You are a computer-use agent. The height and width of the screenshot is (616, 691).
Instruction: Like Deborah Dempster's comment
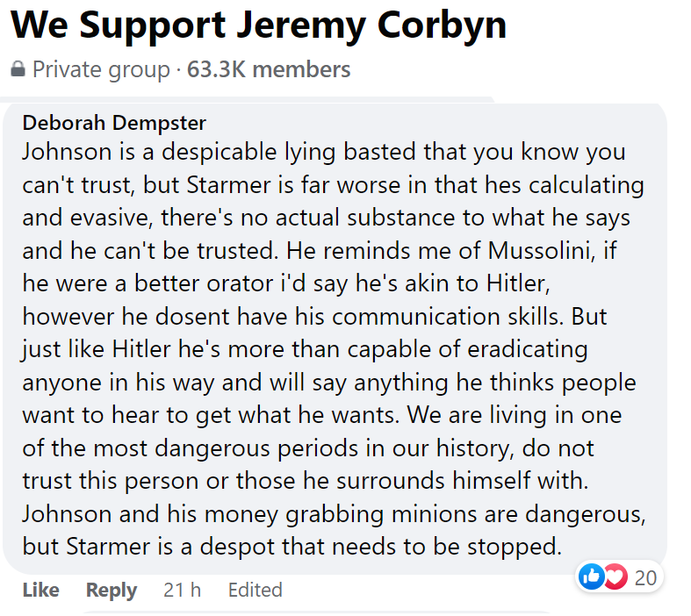tap(40, 591)
